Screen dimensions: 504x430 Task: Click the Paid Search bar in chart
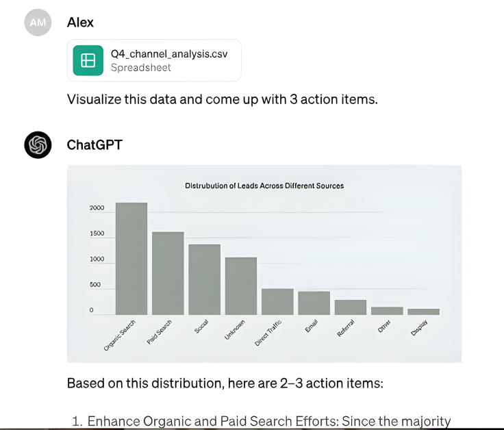click(x=168, y=273)
